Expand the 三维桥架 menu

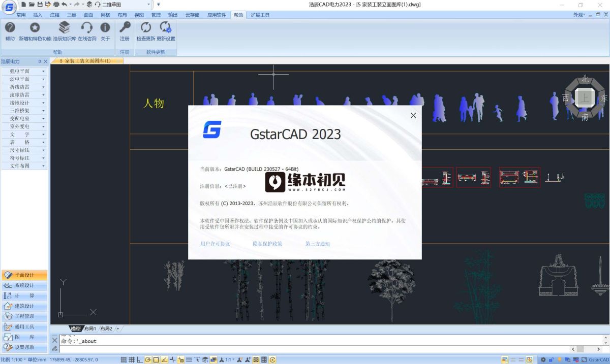pos(24,111)
